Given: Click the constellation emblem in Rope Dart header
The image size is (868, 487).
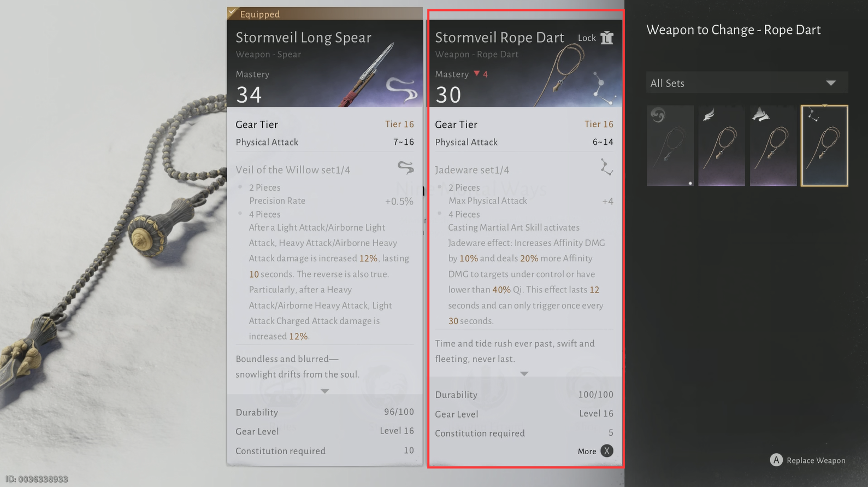Looking at the screenshot, I should click(603, 87).
